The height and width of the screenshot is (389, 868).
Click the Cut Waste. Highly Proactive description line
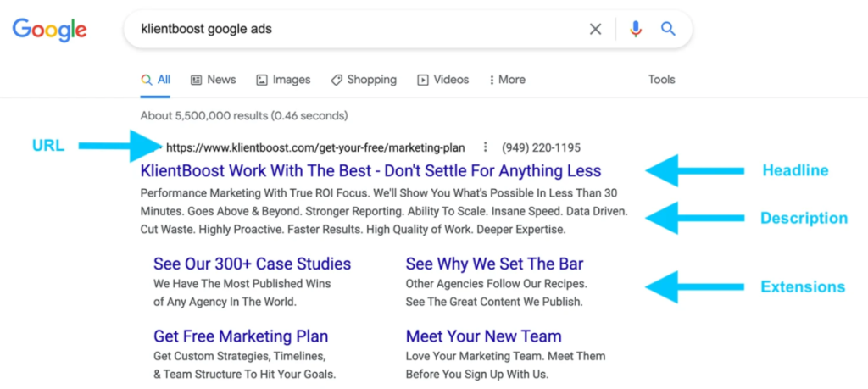[353, 229]
